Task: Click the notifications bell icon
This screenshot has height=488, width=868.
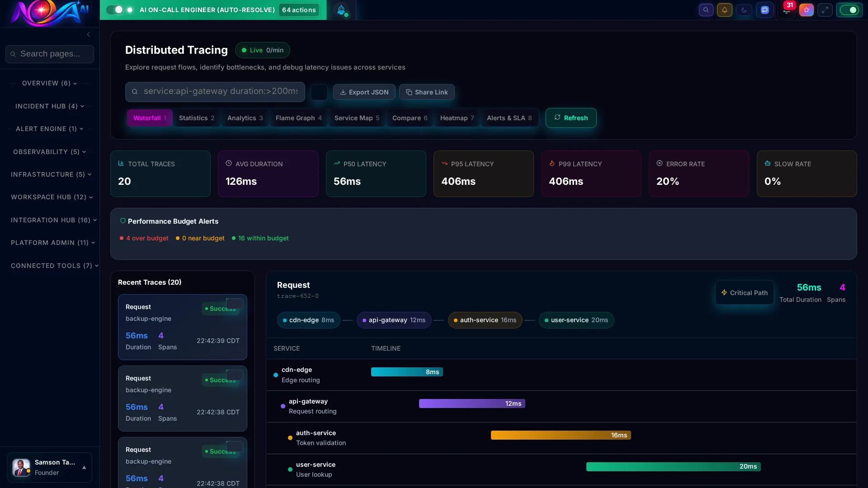Action: point(725,10)
